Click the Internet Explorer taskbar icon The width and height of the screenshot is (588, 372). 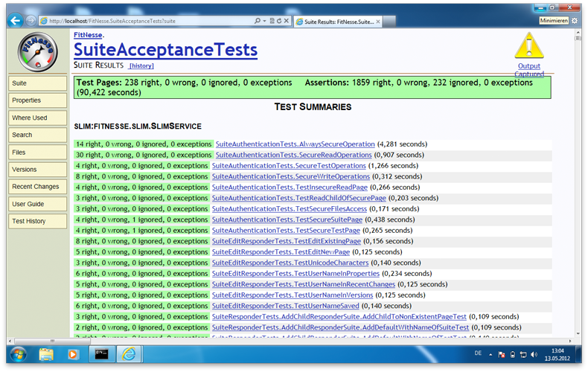(129, 354)
